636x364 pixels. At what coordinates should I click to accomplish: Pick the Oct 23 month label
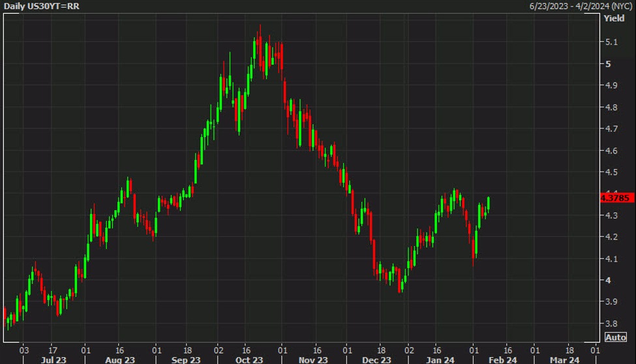[249, 359]
